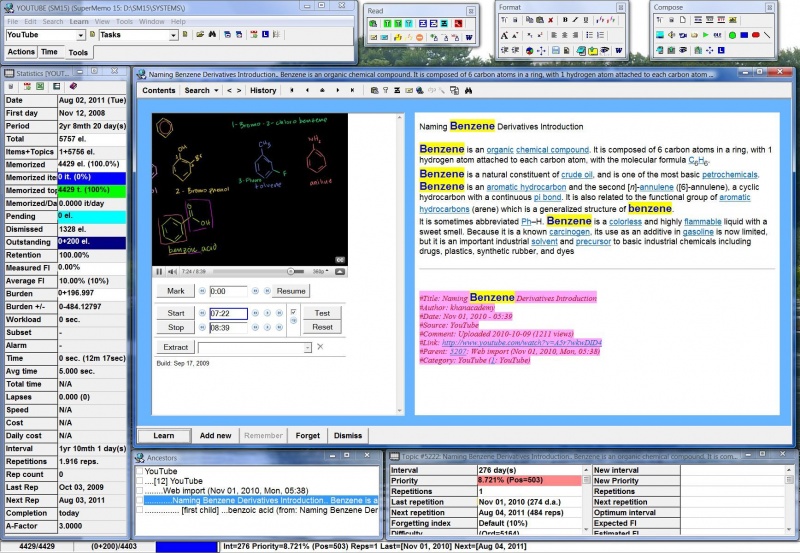Click the Dismiss button
This screenshot has width=800, height=553.
(x=348, y=436)
